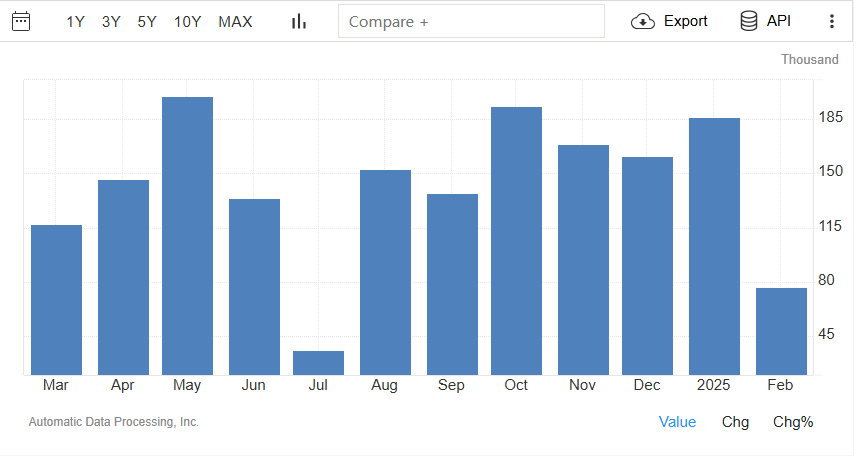Select the 3Y time range
Image resolution: width=857 pixels, height=458 pixels.
[111, 21]
